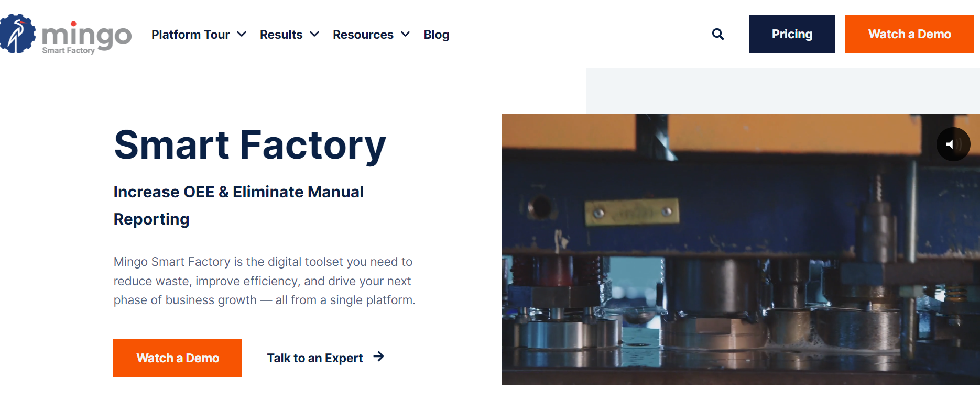Viewport: 980px width, 402px height.
Task: Expand the Resources dropdown arrow
Action: (x=405, y=35)
